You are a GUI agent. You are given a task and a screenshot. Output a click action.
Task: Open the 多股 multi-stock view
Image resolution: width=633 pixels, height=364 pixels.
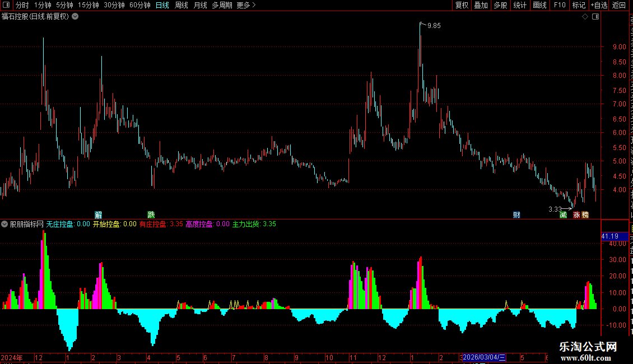tap(501, 5)
